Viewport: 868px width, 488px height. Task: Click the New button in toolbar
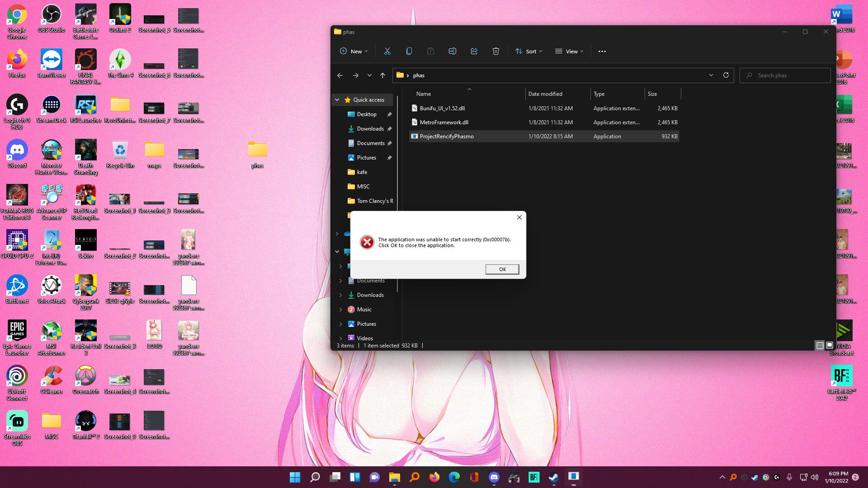click(354, 51)
